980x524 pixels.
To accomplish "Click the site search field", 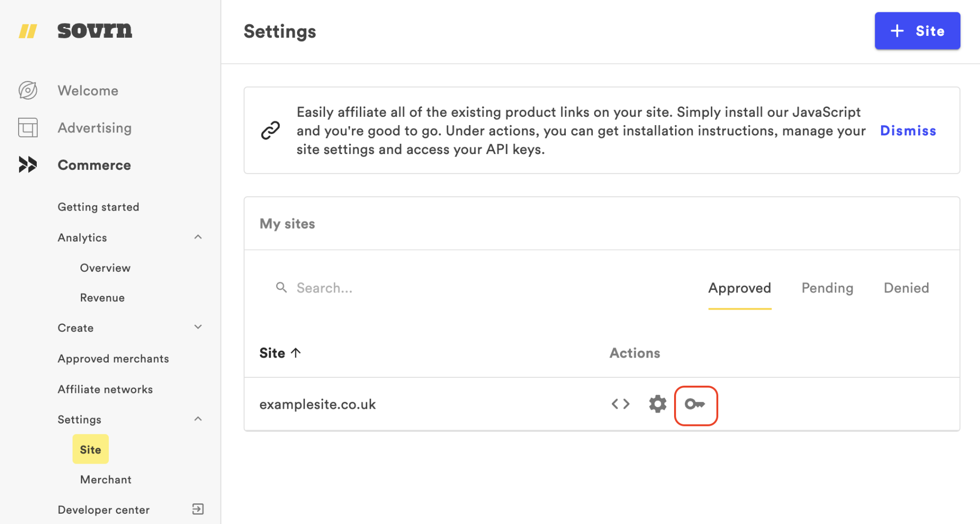I will point(392,288).
